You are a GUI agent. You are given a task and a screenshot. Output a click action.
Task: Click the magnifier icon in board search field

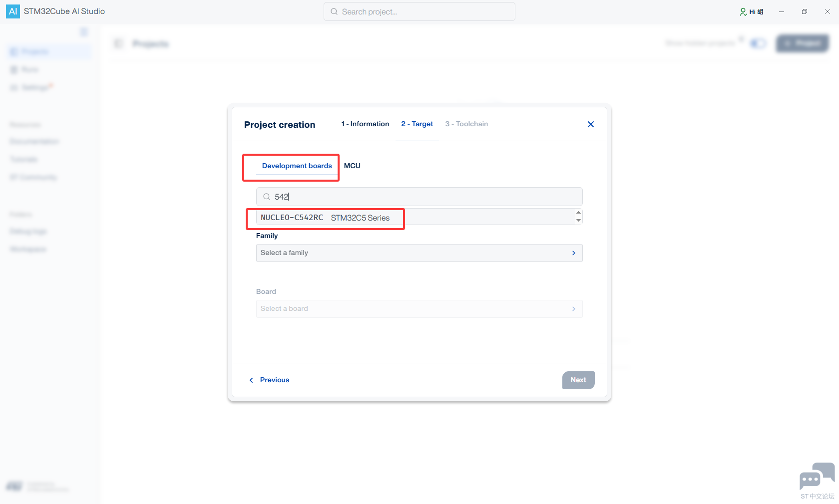click(267, 197)
